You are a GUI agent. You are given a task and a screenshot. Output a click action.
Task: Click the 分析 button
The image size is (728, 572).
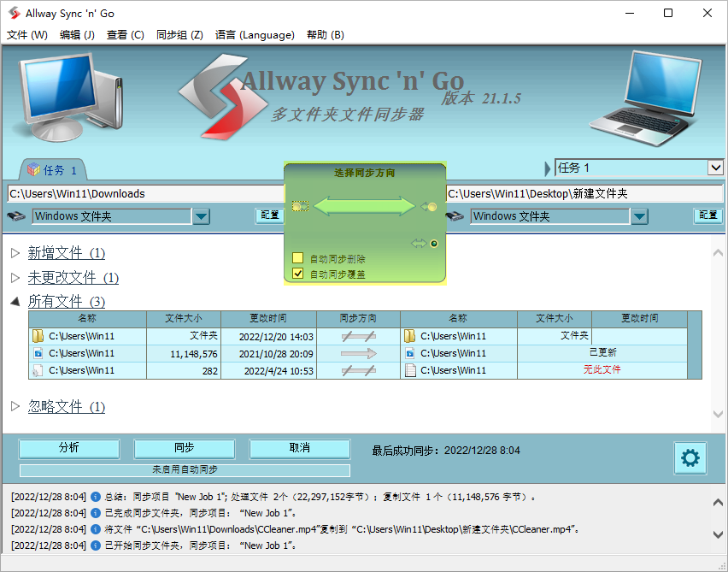[69, 448]
